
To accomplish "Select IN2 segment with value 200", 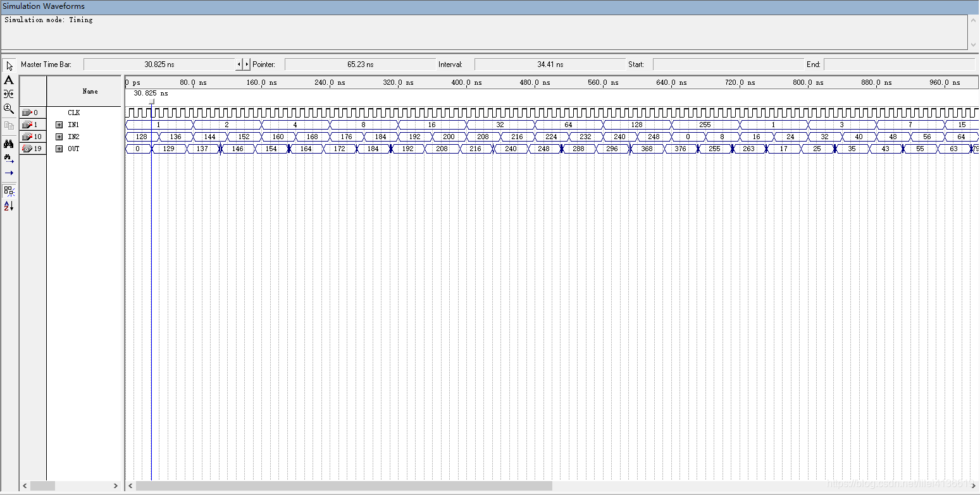I will click(449, 137).
